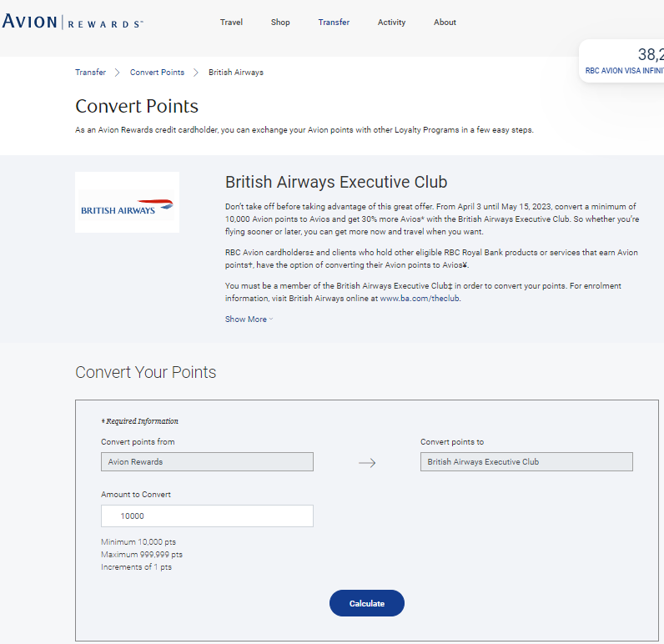Click the chevron after Transfer breadcrumb

118,73
